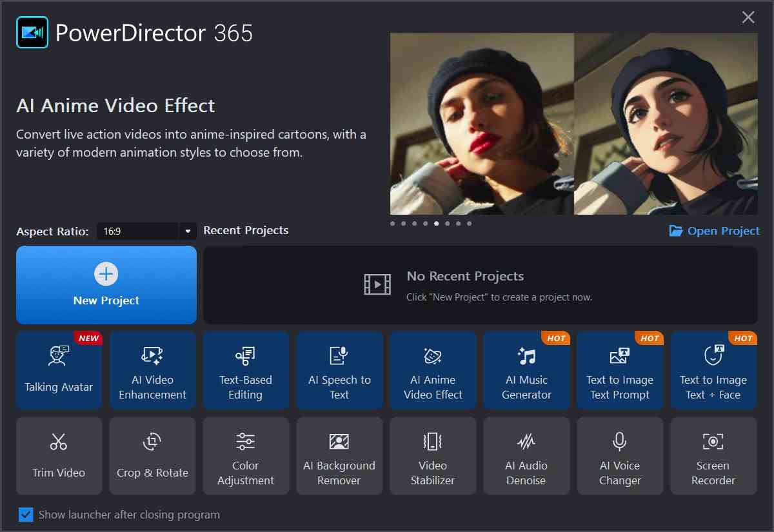Open Crop & Rotate
This screenshot has height=532, width=774.
point(153,456)
